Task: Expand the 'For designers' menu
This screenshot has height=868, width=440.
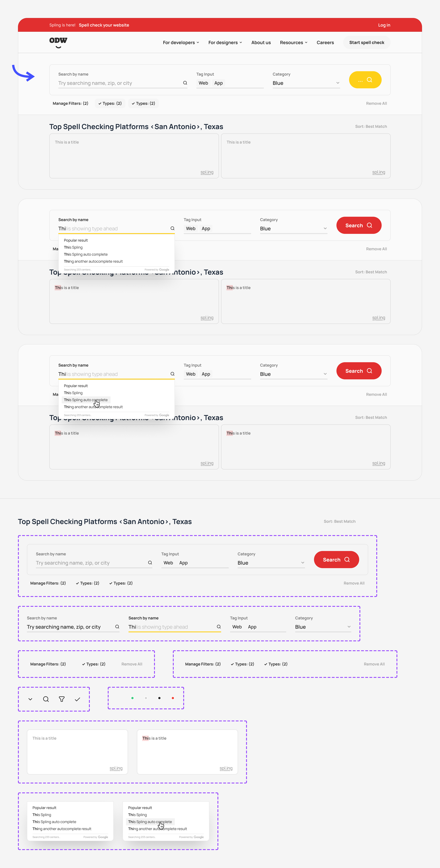Action: [x=225, y=42]
